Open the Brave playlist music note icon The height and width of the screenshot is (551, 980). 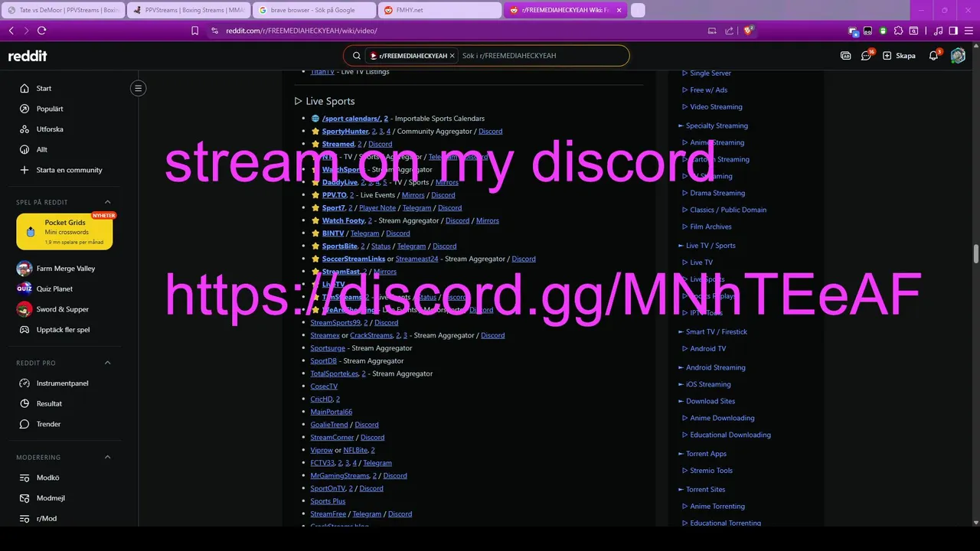pos(938,31)
